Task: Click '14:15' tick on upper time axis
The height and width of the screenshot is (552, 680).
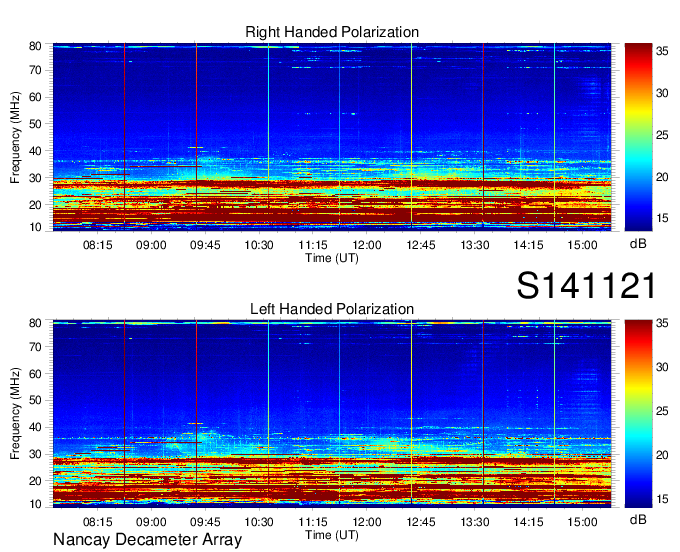Action: pos(528,245)
